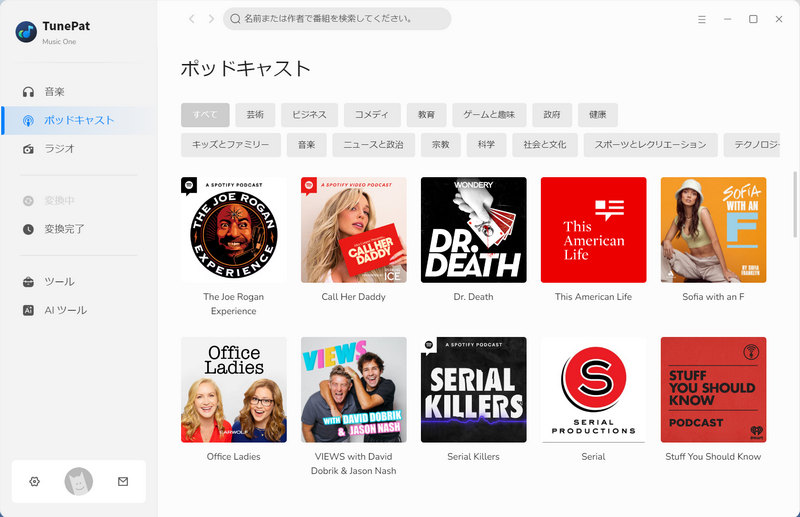Go forward with the right arrow
The height and width of the screenshot is (517, 800).
pyautogui.click(x=211, y=19)
